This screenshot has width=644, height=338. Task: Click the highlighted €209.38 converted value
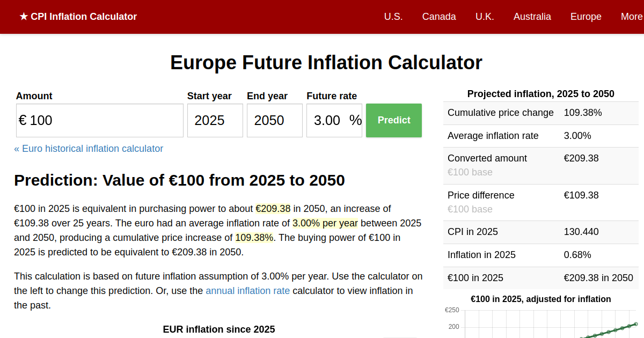click(274, 209)
